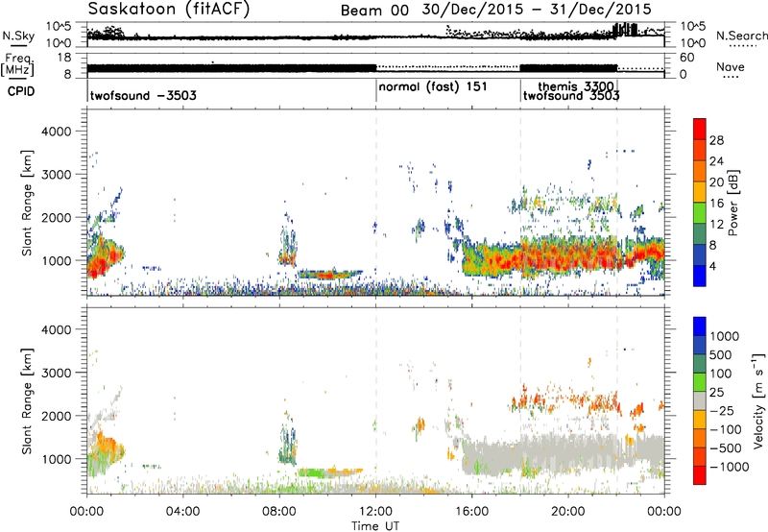Click the "-25" tick on Velocity color bar

(x=722, y=410)
